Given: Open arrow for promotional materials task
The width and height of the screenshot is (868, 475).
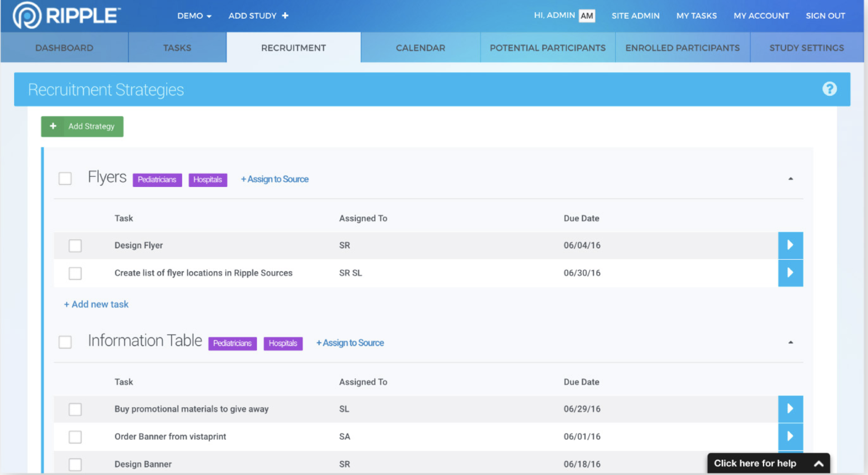Looking at the screenshot, I should click(x=790, y=409).
